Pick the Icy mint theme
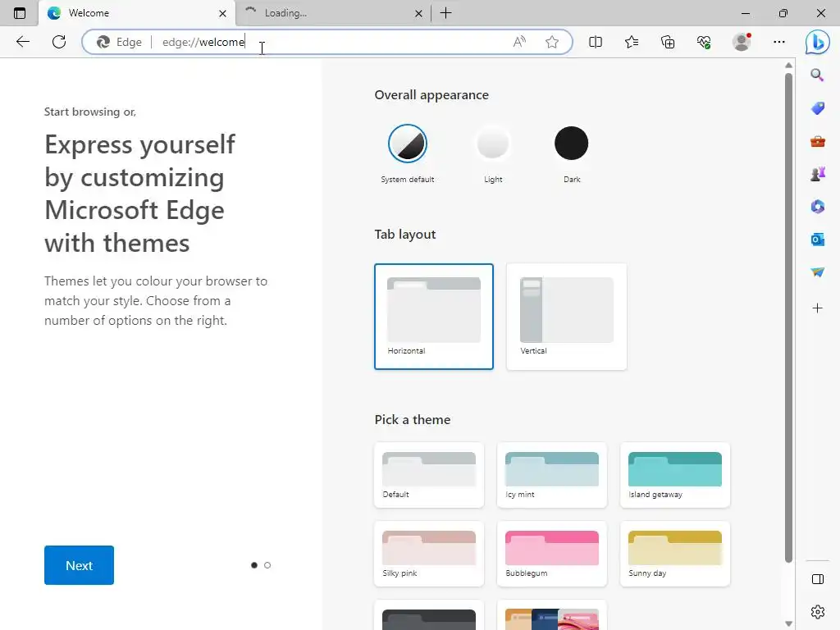The image size is (840, 630). click(x=552, y=475)
